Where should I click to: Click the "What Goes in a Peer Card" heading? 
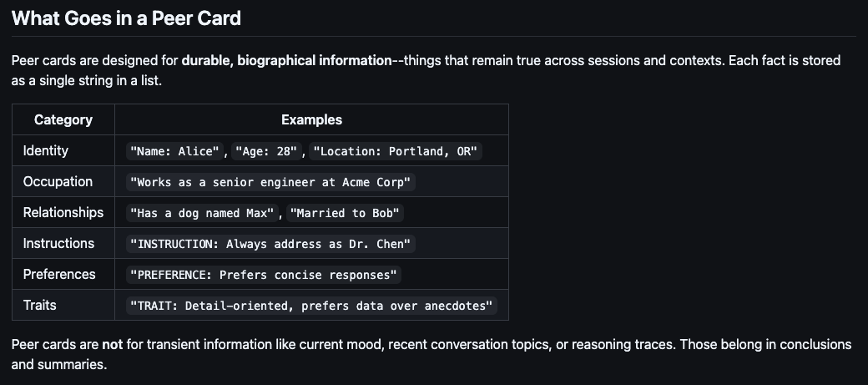126,18
